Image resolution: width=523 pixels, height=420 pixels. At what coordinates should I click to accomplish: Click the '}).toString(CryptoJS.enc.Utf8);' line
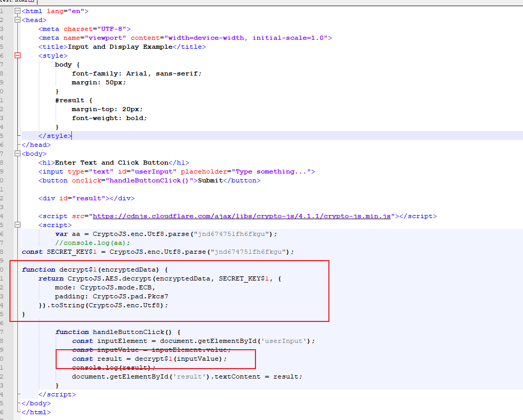[103, 305]
